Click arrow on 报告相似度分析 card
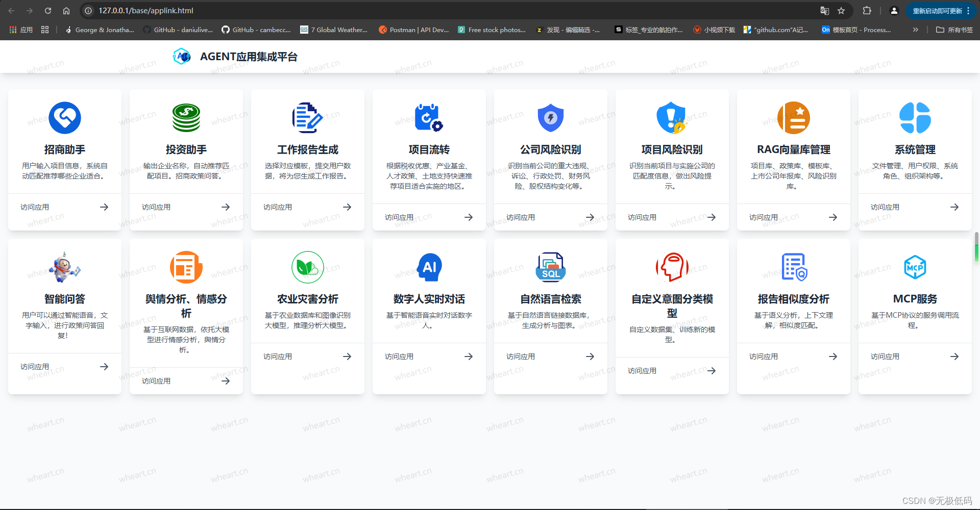Image resolution: width=980 pixels, height=510 pixels. point(833,356)
